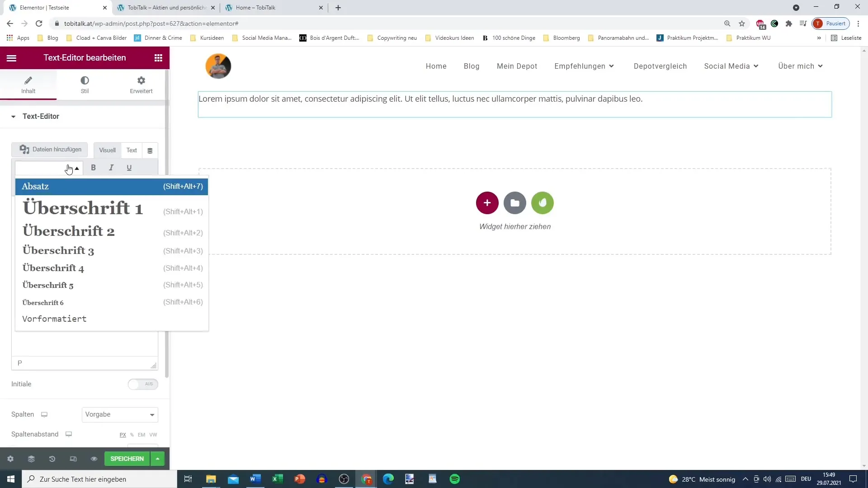868x488 pixels.
Task: Open the Spalten Vorgabe dropdown
Action: point(120,414)
